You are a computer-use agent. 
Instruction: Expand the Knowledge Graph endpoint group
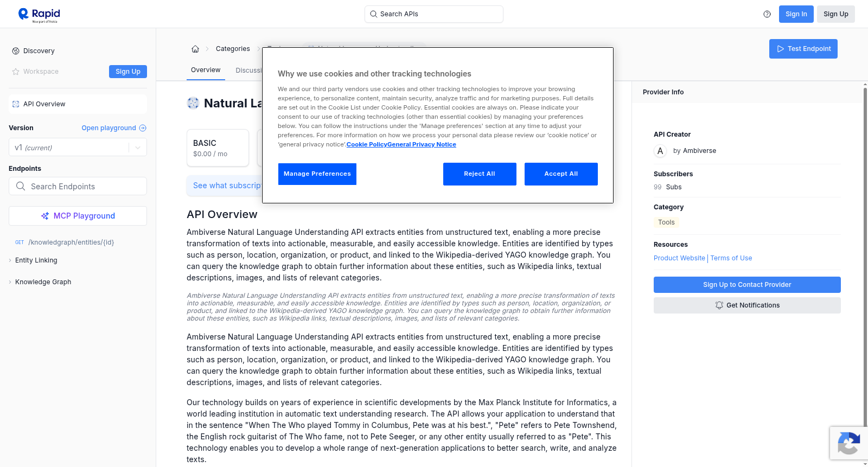pyautogui.click(x=43, y=282)
